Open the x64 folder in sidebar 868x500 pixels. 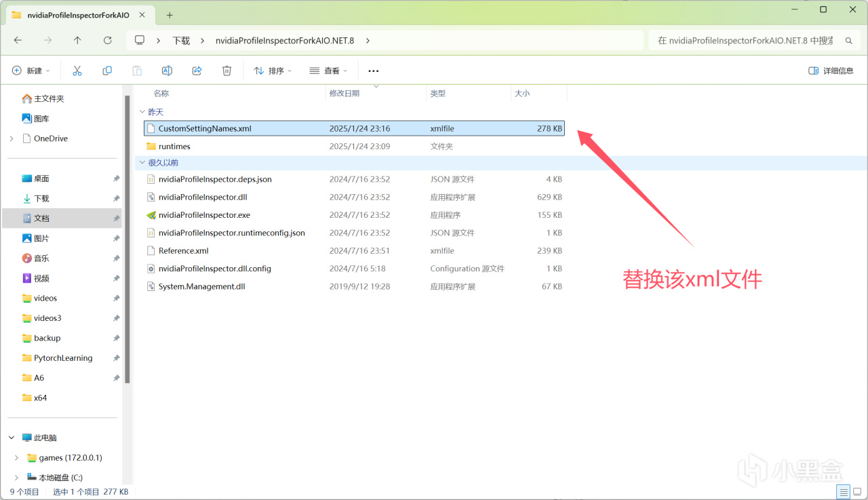[x=40, y=398]
